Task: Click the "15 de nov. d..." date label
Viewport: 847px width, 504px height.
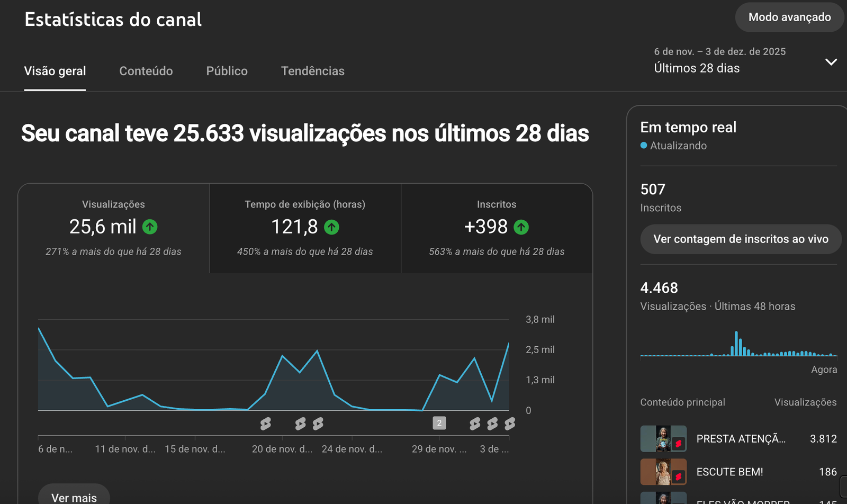Action: [x=195, y=449]
